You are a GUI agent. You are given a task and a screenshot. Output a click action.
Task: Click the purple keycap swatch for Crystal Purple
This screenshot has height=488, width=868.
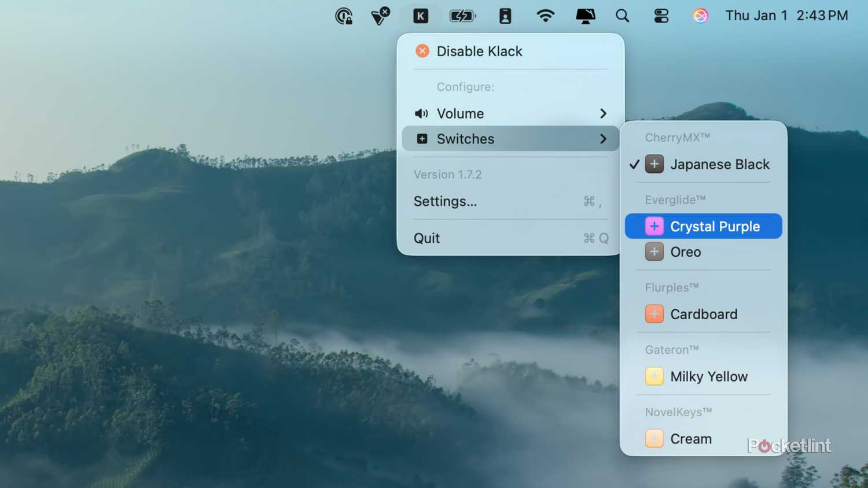[654, 226]
